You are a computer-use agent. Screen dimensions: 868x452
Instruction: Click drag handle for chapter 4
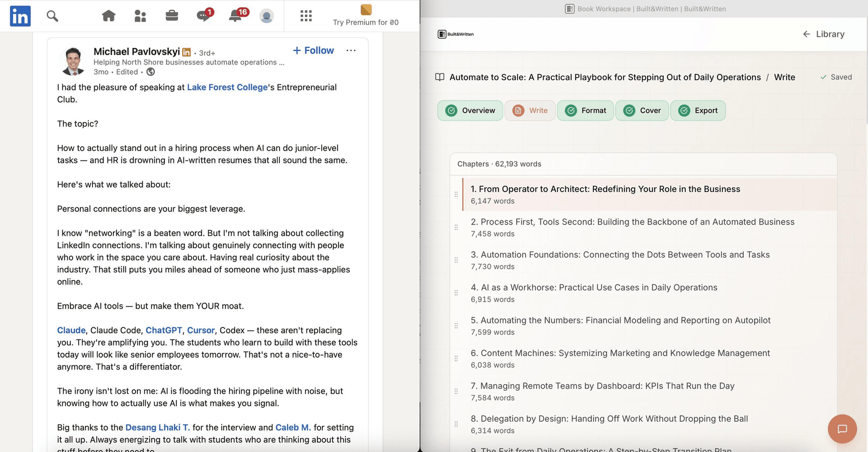pyautogui.click(x=456, y=293)
